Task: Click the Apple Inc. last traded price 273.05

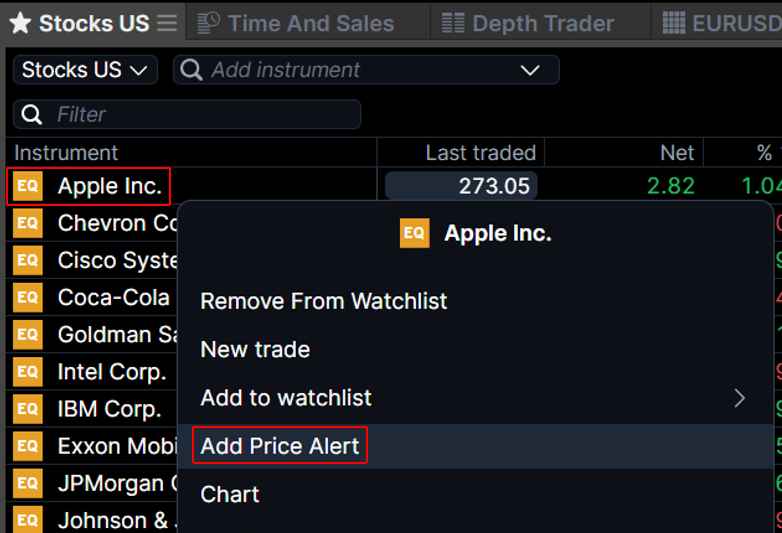Action: [x=461, y=186]
